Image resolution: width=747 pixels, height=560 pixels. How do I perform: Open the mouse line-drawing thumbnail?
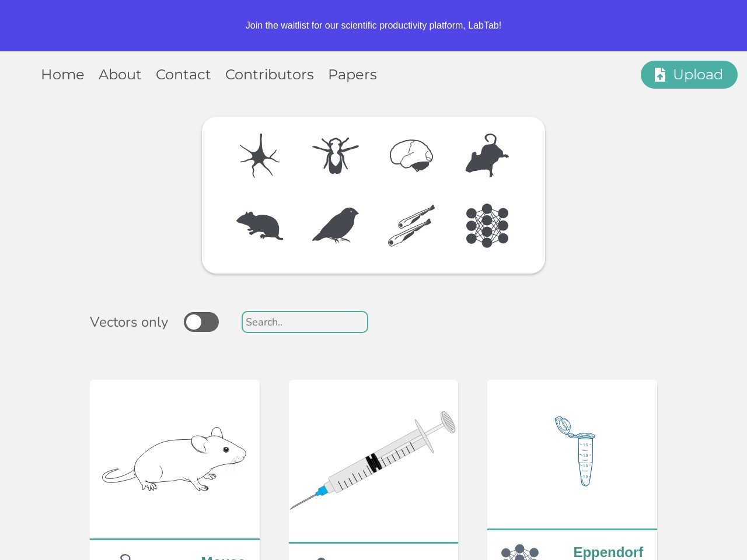(174, 459)
